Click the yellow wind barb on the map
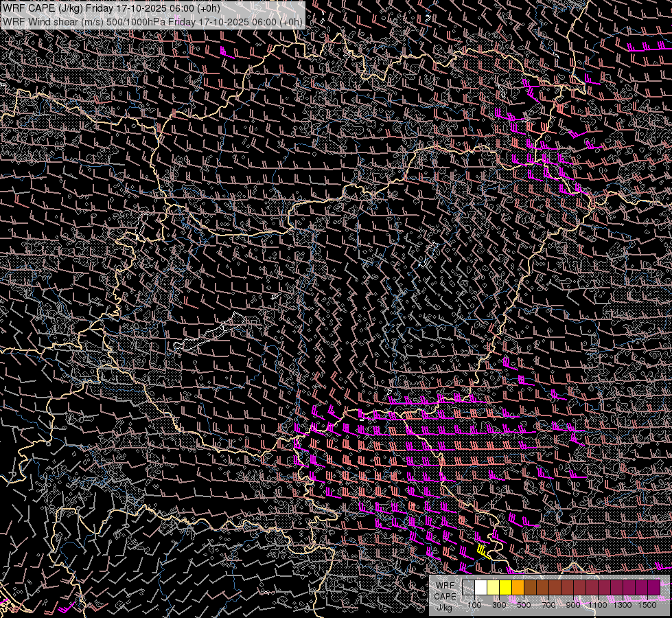 (x=483, y=550)
